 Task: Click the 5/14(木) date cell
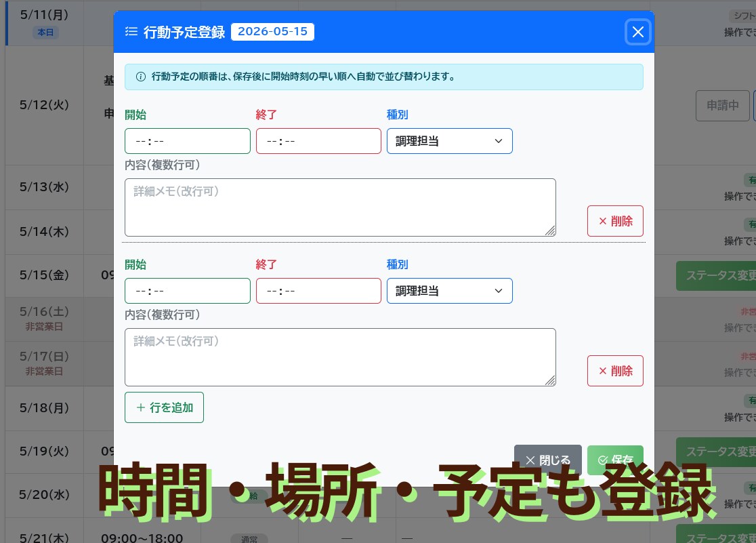(44, 232)
